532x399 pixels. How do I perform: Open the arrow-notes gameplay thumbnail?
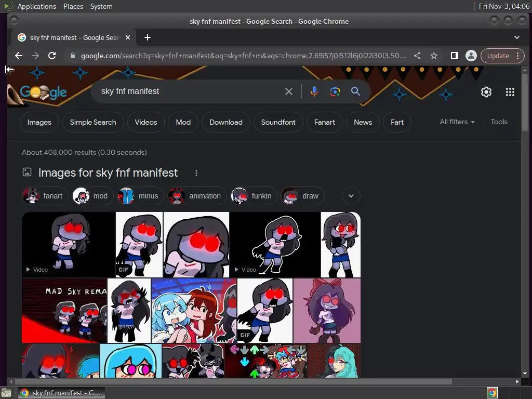tap(265, 361)
